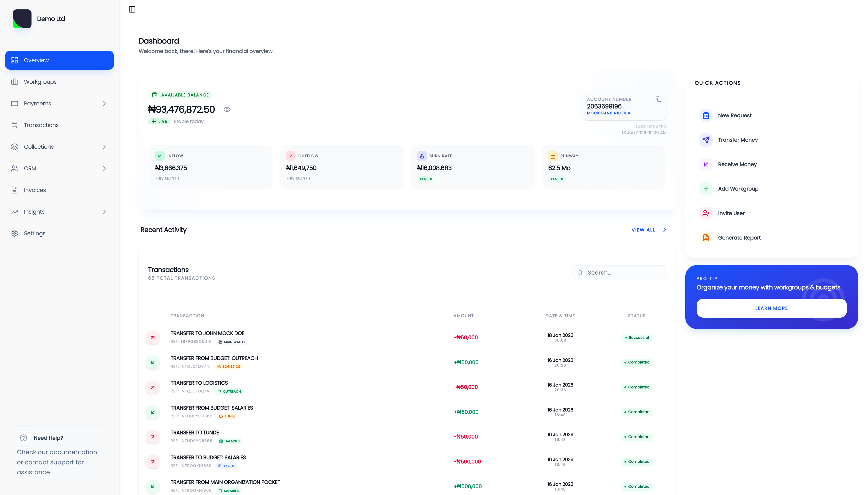Expand the Collections submenu chevron
868x495 pixels.
point(104,147)
